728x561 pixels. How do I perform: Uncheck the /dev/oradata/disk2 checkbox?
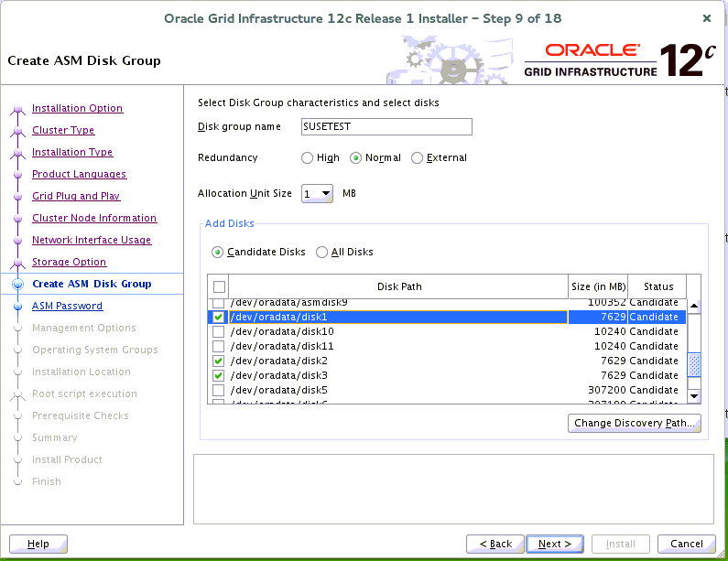click(218, 361)
